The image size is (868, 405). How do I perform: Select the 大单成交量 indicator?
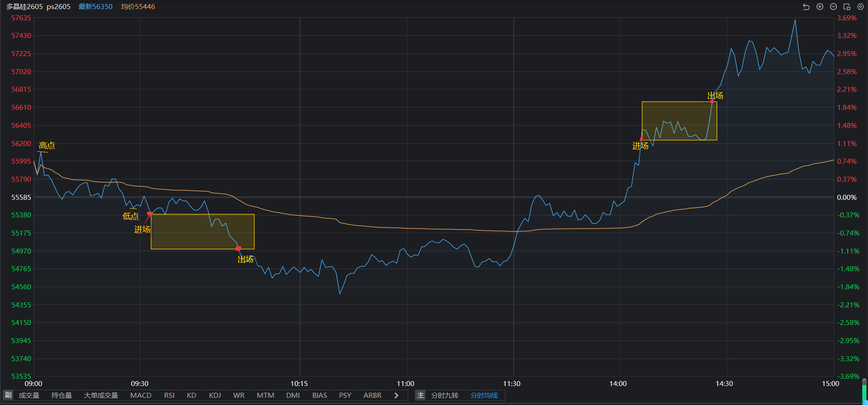click(x=101, y=396)
